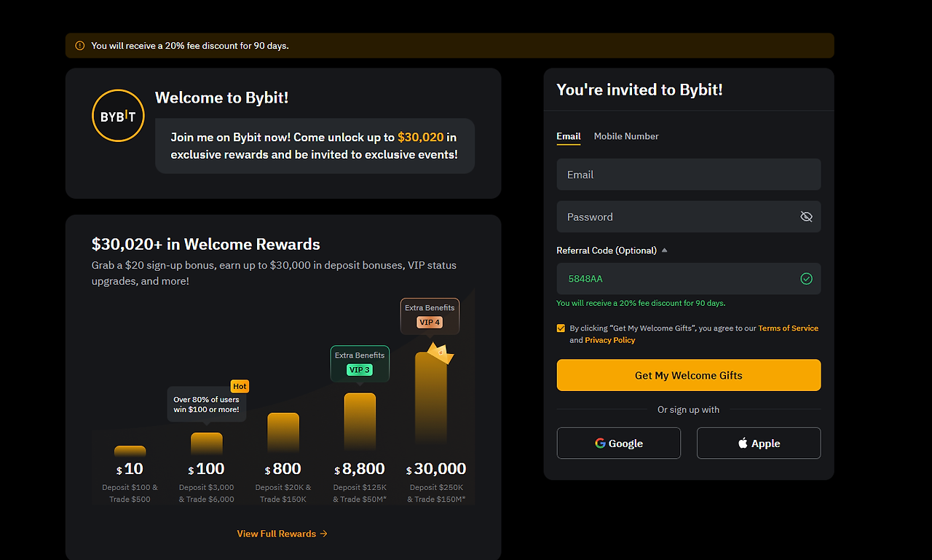Screen dimensions: 932x560
Task: Uncheck the Terms of Service agreement checkbox
Action: coord(561,328)
